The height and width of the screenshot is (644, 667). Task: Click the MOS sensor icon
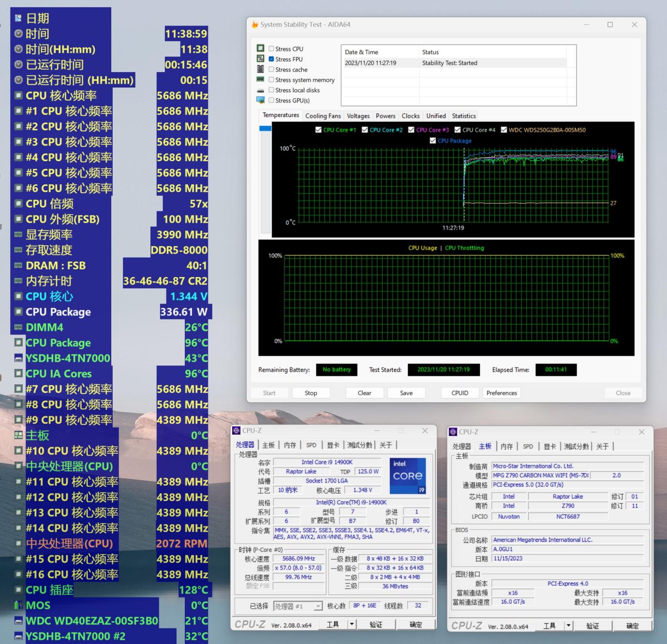18,605
